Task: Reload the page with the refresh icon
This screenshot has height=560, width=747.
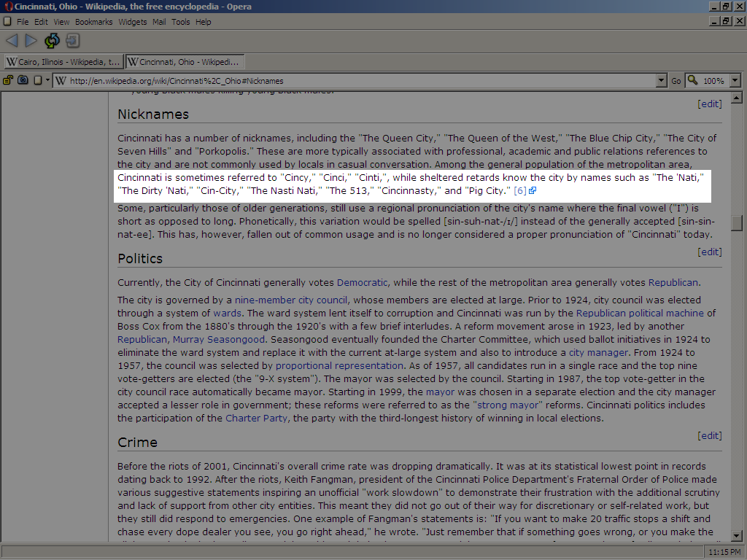Action: [52, 41]
